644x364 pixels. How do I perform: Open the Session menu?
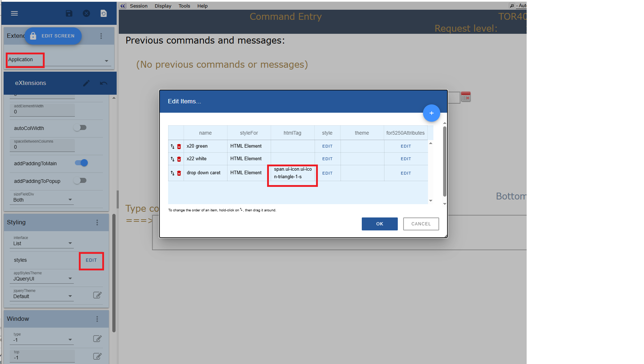(x=139, y=6)
